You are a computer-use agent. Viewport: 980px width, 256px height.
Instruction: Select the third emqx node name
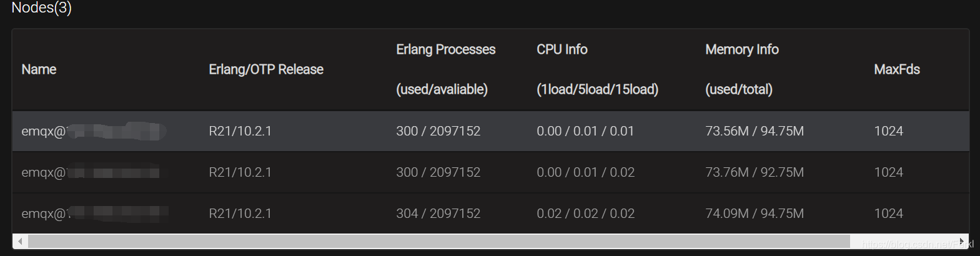[94, 214]
